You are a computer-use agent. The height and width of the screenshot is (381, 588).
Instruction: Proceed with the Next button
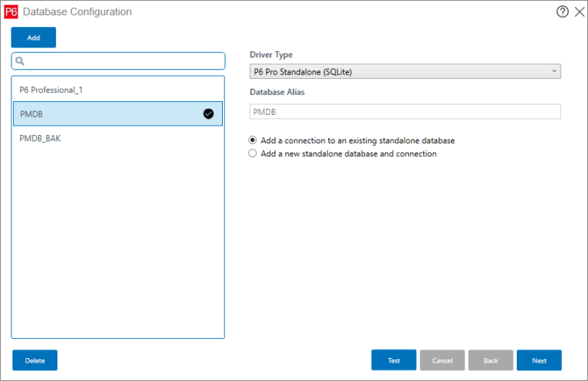pyautogui.click(x=539, y=360)
